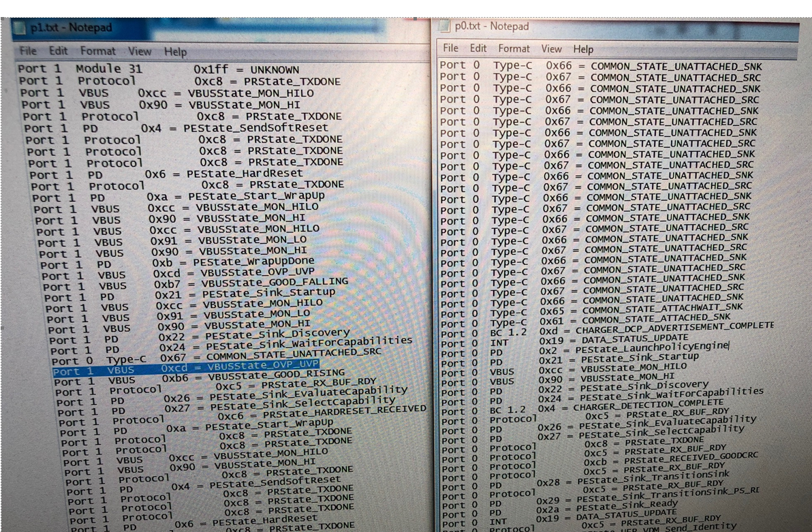Open File menu in p0.txt Notepad

tap(450, 48)
